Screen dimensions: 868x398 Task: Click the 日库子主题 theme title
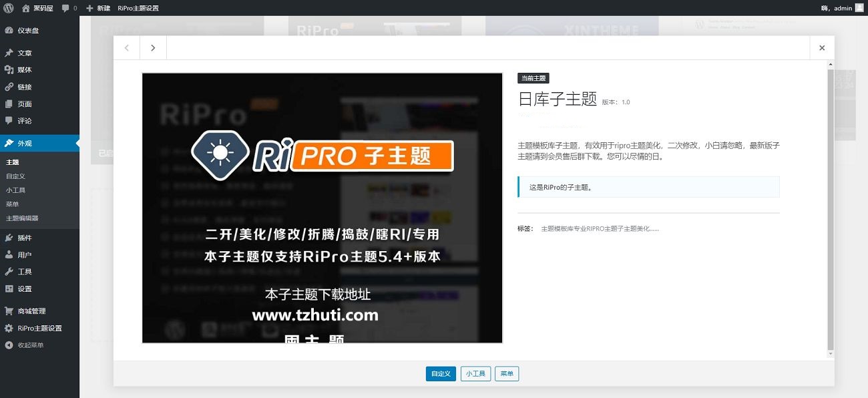tap(558, 99)
